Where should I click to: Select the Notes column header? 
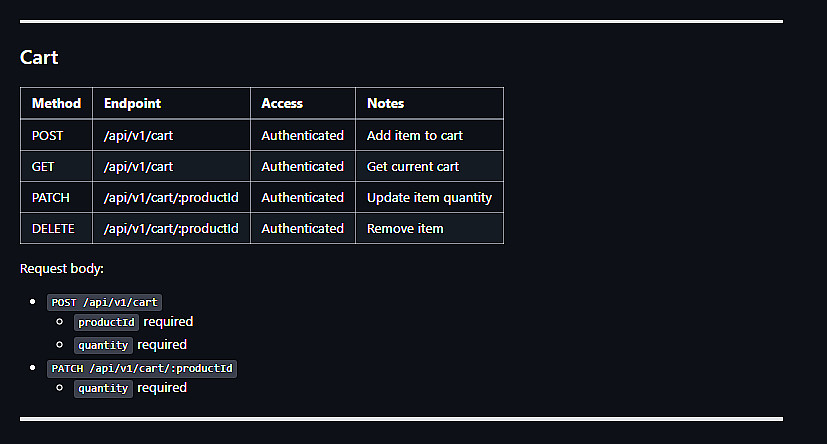(385, 103)
